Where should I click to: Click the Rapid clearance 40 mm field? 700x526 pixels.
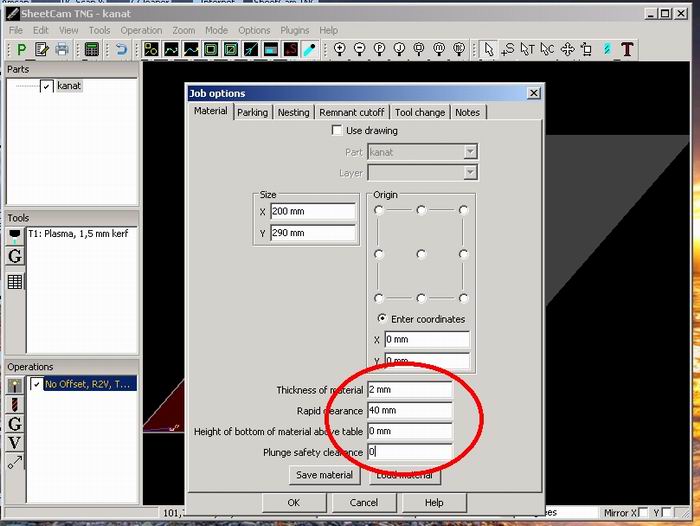pyautogui.click(x=410, y=410)
